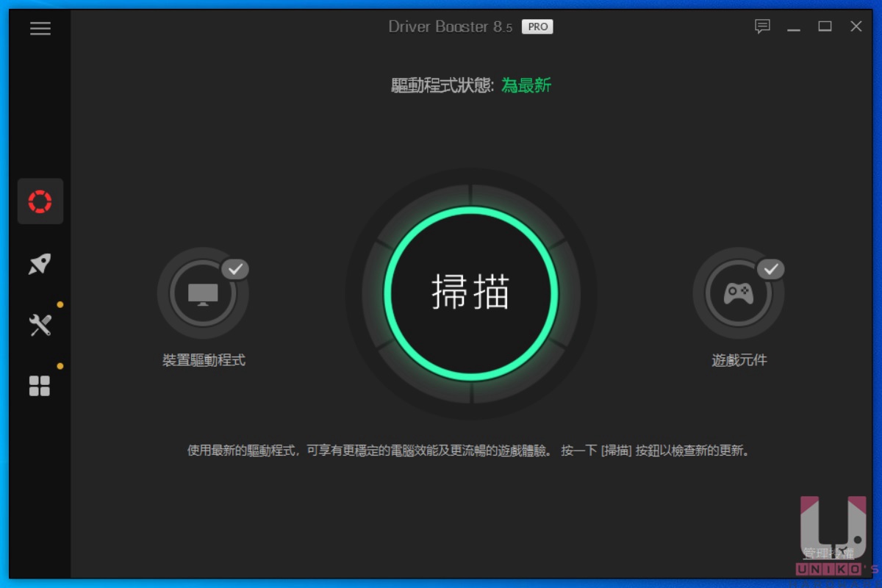The width and height of the screenshot is (882, 588).
Task: Open the hamburger menu
Action: point(40,29)
